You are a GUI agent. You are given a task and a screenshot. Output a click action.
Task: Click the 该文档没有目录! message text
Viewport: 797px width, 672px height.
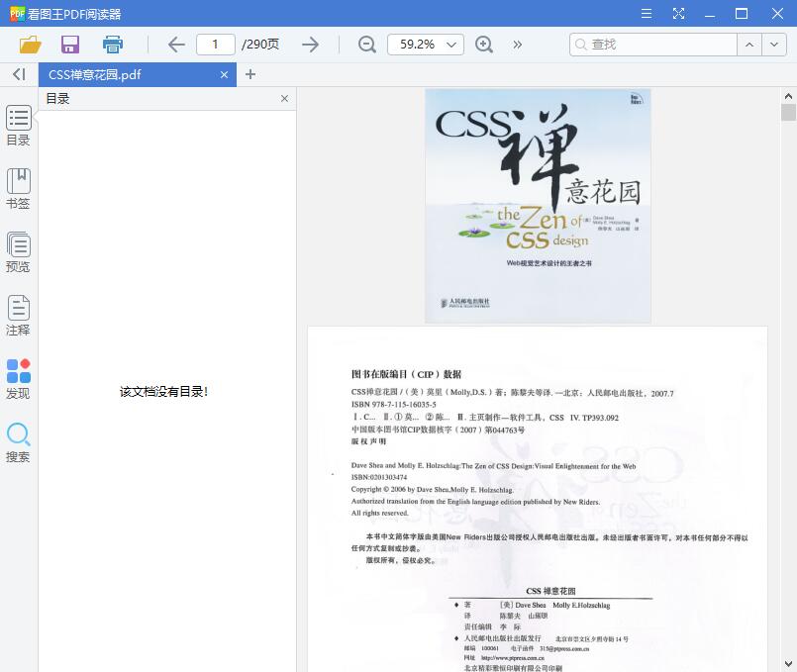[163, 392]
